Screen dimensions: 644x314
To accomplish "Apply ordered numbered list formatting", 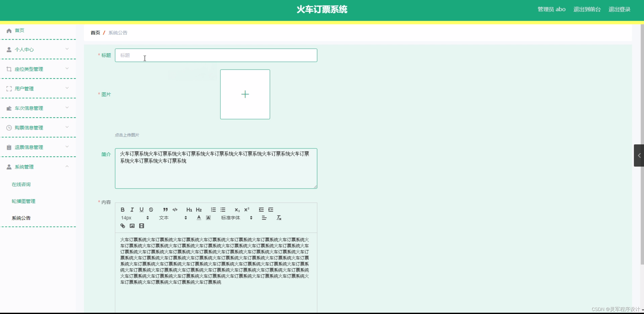I will [x=213, y=210].
